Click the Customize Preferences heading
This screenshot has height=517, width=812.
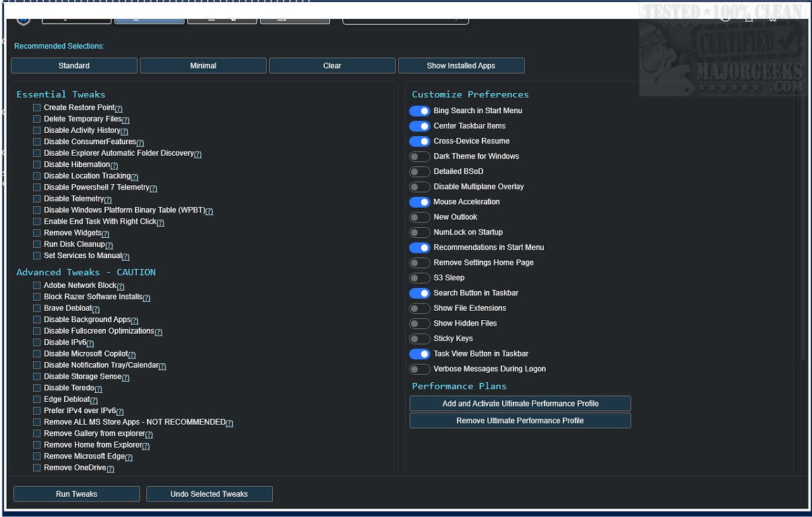coord(470,94)
